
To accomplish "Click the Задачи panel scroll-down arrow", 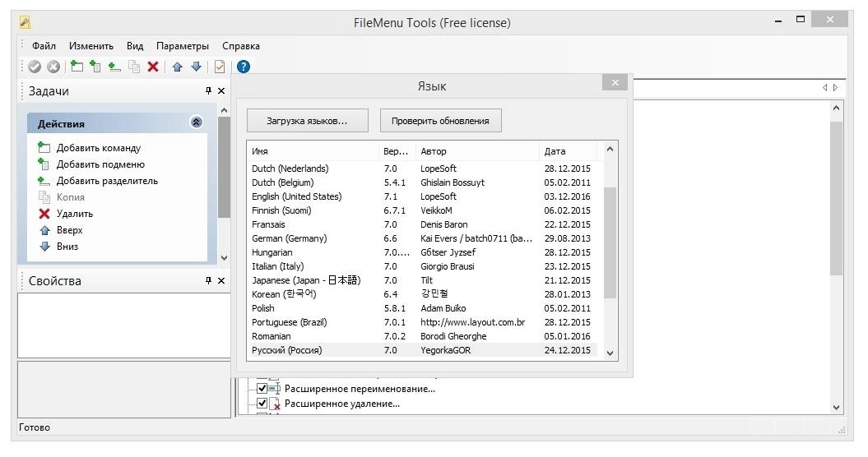I will (224, 257).
